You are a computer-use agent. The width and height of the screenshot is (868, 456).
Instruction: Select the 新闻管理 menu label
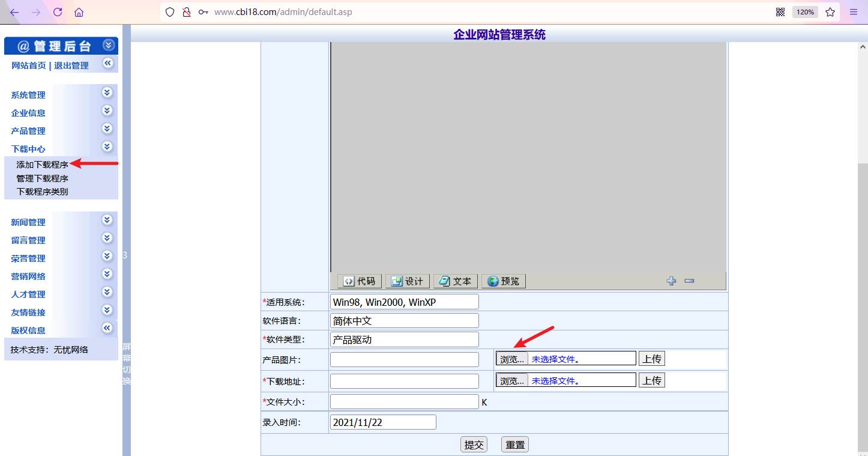click(28, 222)
